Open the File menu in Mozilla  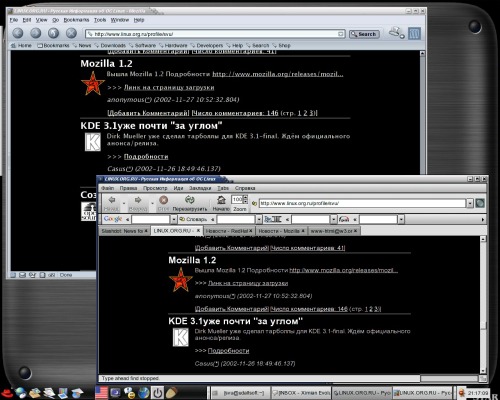coord(14,20)
